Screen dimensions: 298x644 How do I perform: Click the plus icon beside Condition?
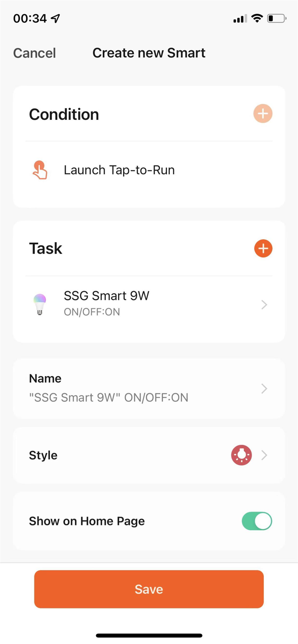[263, 114]
